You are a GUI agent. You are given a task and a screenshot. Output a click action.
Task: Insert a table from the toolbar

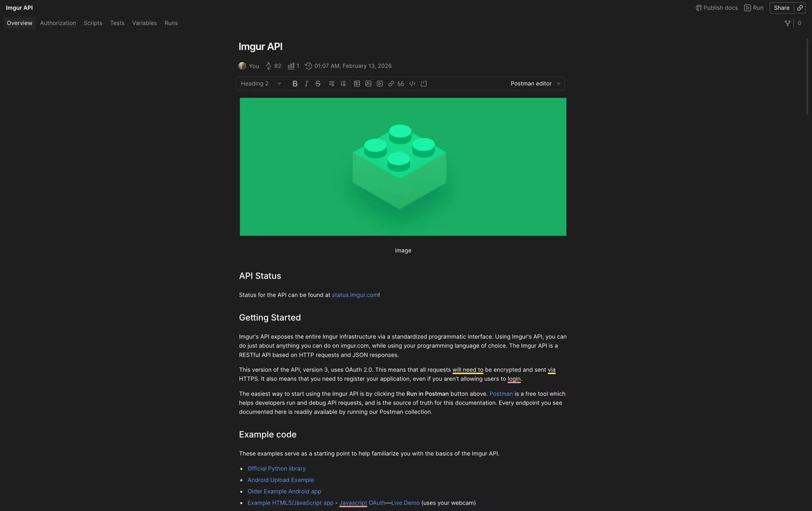click(x=357, y=84)
